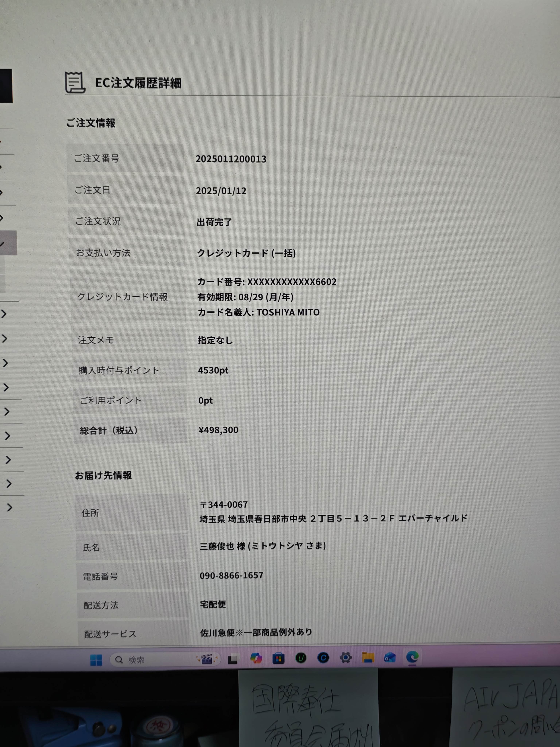
Task: Open the blue C circle app icon
Action: tap(323, 657)
